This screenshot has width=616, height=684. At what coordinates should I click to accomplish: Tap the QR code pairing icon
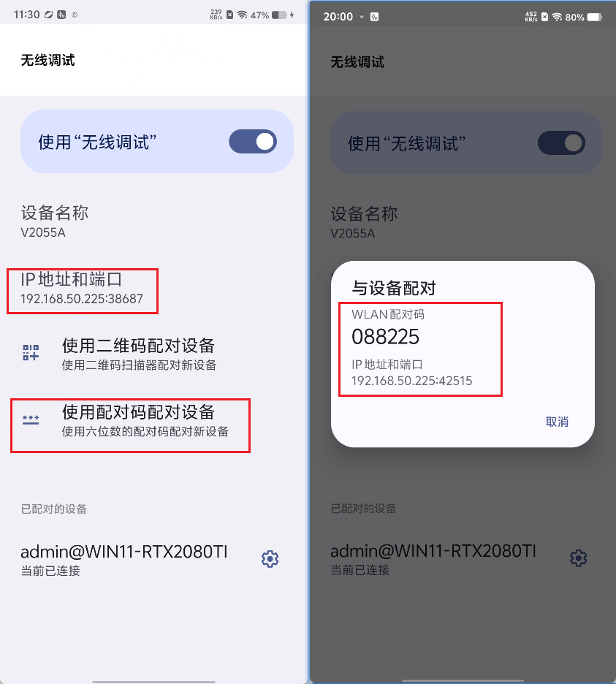click(31, 352)
